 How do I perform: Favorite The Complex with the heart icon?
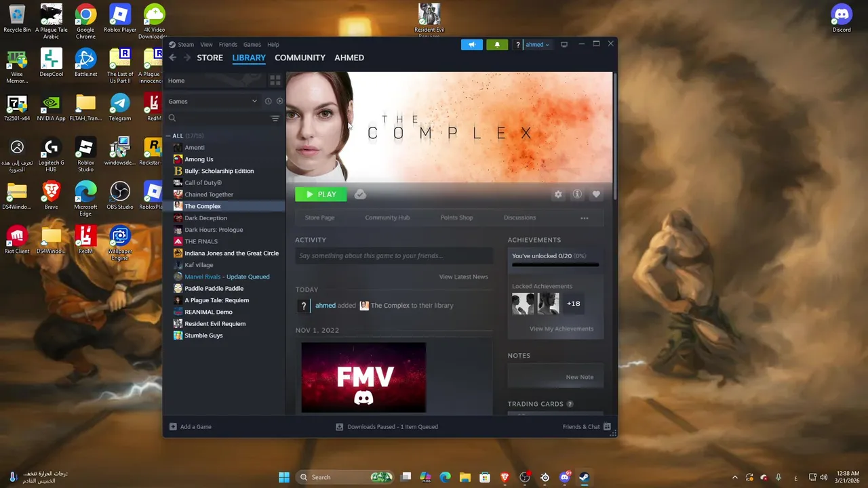tap(596, 195)
